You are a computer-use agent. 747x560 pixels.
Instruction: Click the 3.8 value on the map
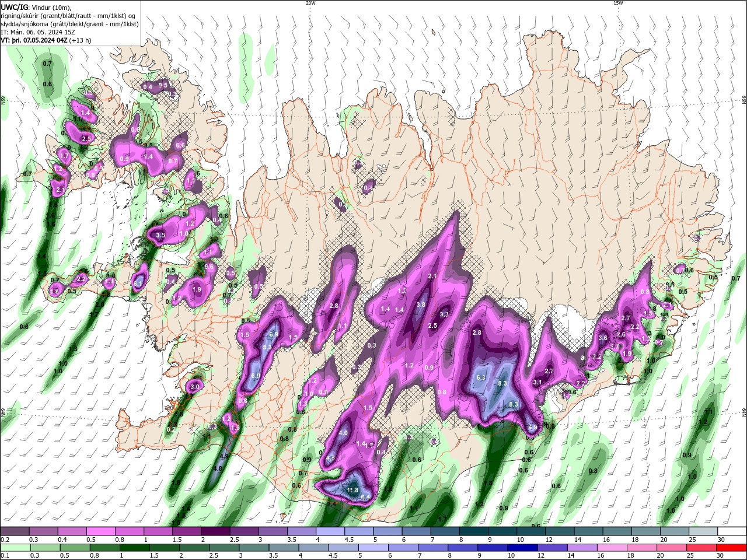coord(421,304)
